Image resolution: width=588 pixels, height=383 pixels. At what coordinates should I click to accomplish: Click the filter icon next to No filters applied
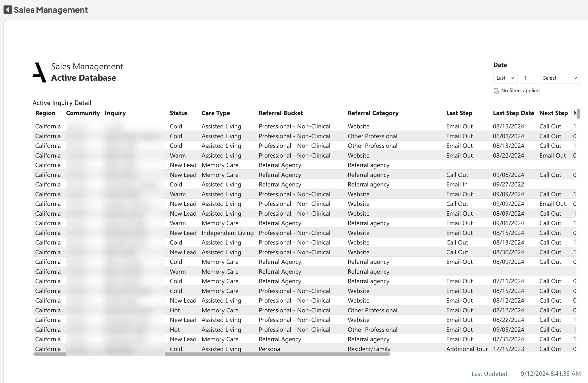tap(496, 91)
